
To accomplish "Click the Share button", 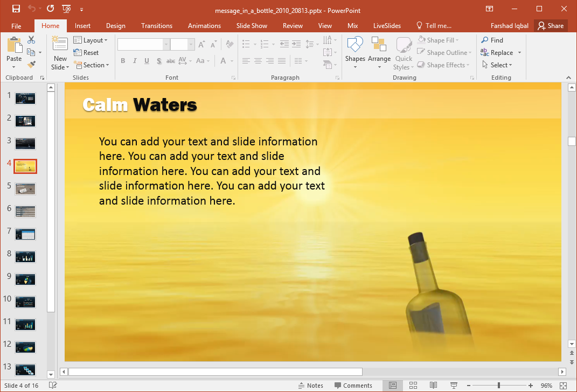I will click(550, 26).
